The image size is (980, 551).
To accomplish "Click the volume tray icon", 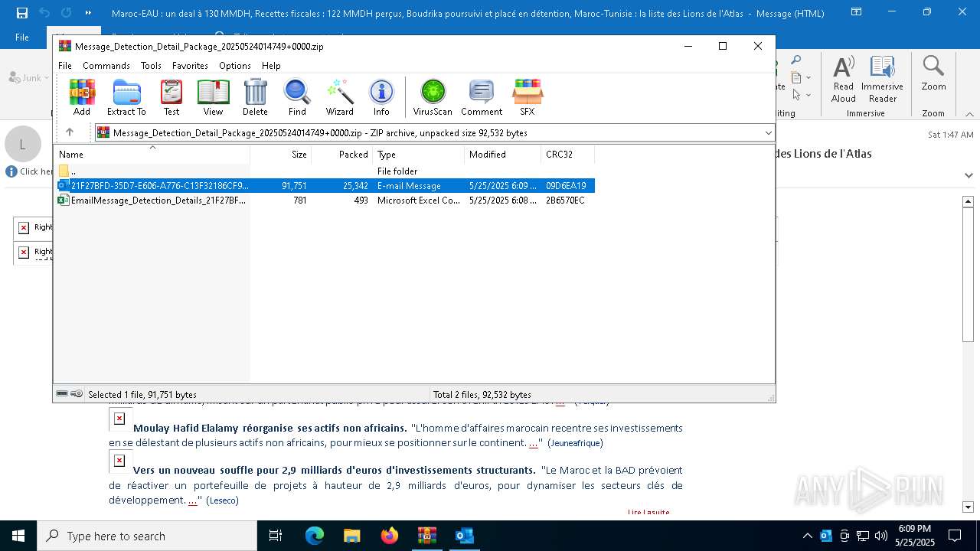I will click(x=880, y=536).
